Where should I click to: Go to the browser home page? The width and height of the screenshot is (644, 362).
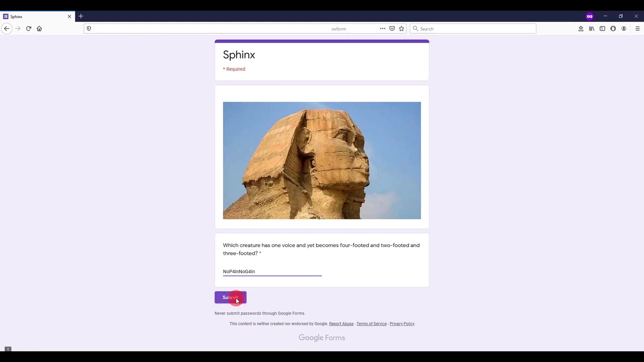coord(39,29)
